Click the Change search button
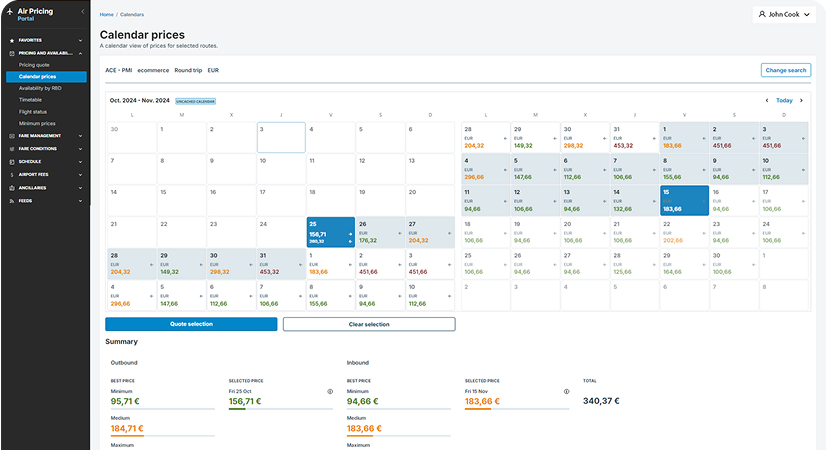Viewport: 827px width, 450px height. [x=785, y=70]
